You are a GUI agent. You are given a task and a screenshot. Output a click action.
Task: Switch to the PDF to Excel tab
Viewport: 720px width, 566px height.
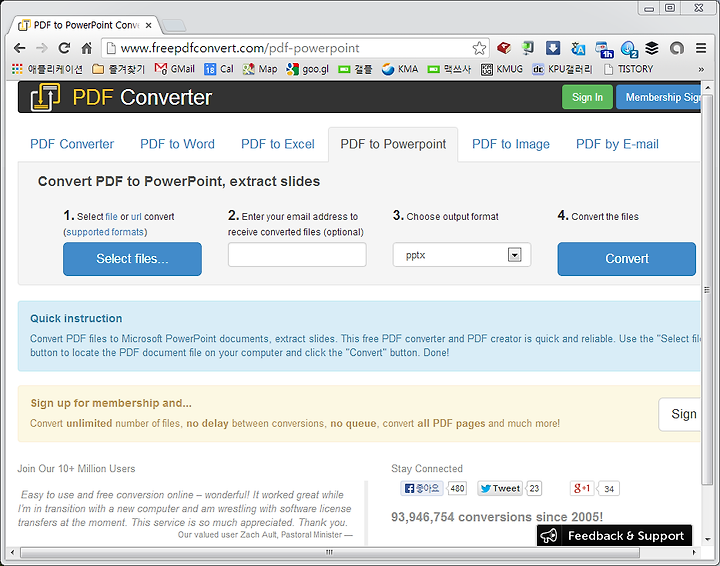[278, 144]
